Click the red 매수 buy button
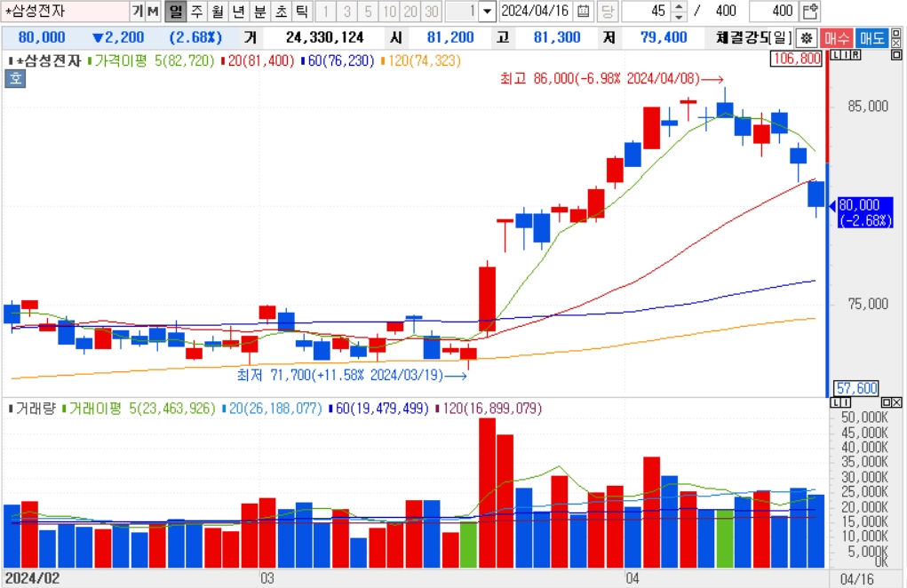The width and height of the screenshot is (907, 588). [837, 38]
